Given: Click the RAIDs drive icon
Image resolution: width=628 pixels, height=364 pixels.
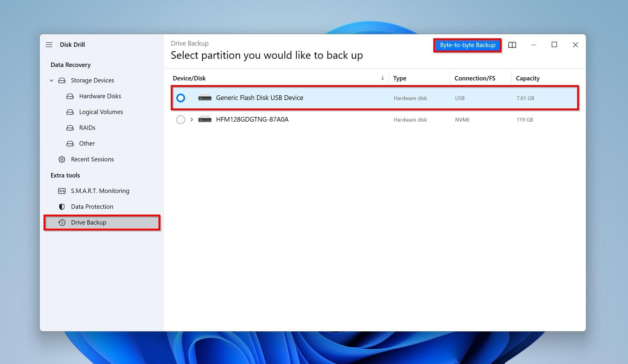Looking at the screenshot, I should pos(70,128).
